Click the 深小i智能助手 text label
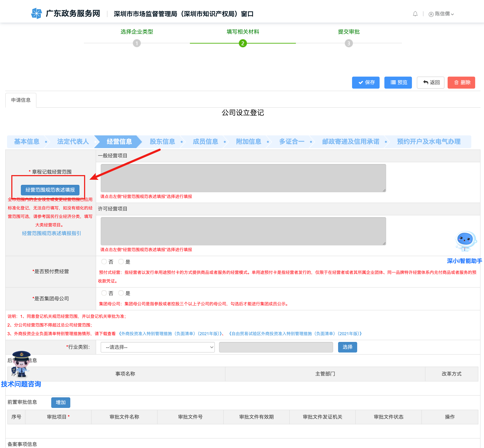Viewport: 484px width, 448px height. click(464, 261)
